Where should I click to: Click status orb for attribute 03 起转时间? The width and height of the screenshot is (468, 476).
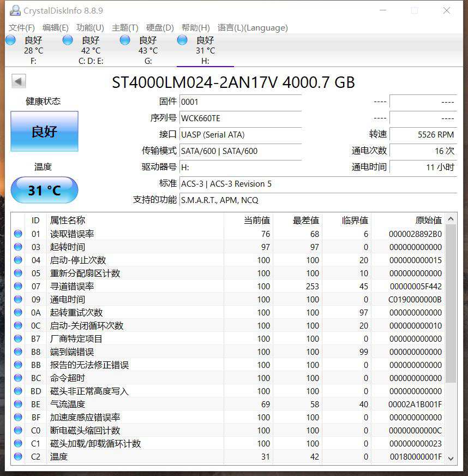click(18, 247)
